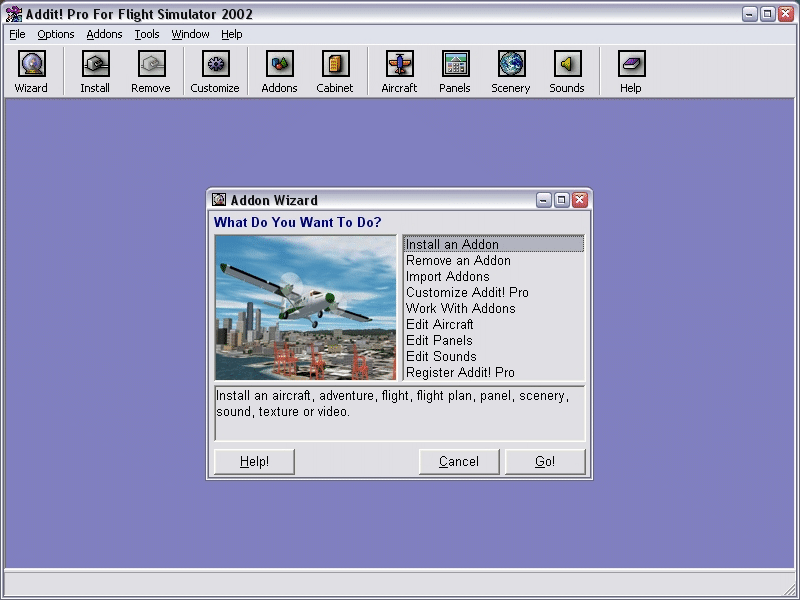Select 'Import Addons' list entry
The image size is (800, 600).
pos(493,276)
